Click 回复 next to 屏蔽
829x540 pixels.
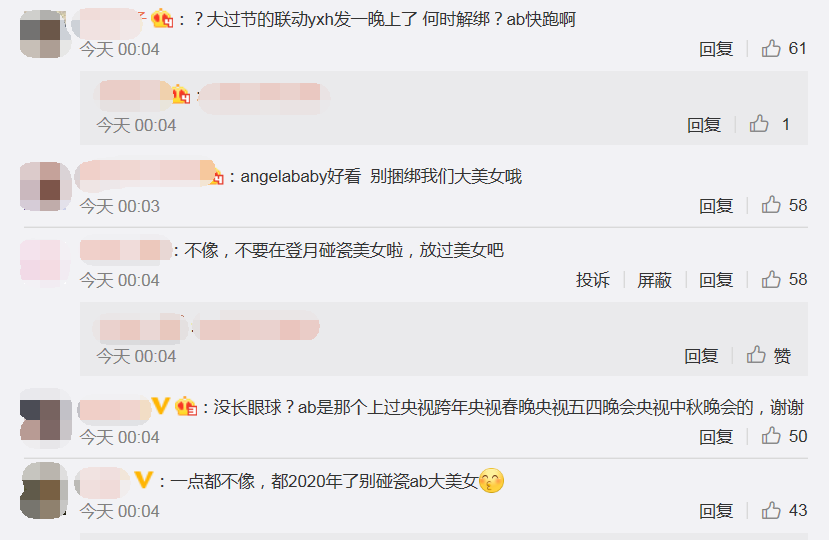pos(716,280)
